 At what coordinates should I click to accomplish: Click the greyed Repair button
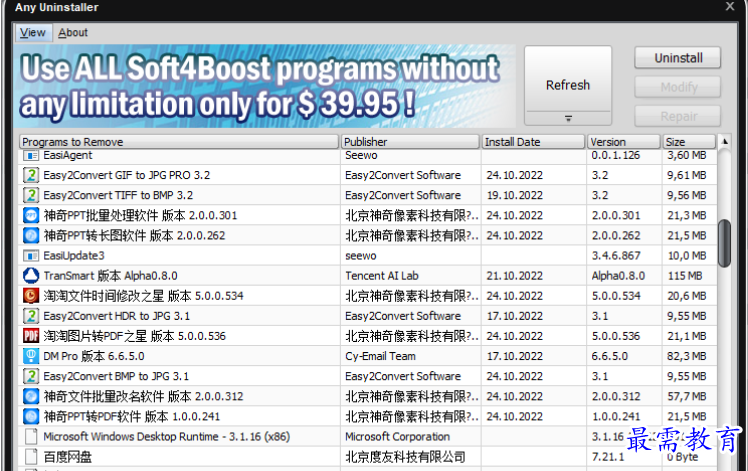(678, 116)
